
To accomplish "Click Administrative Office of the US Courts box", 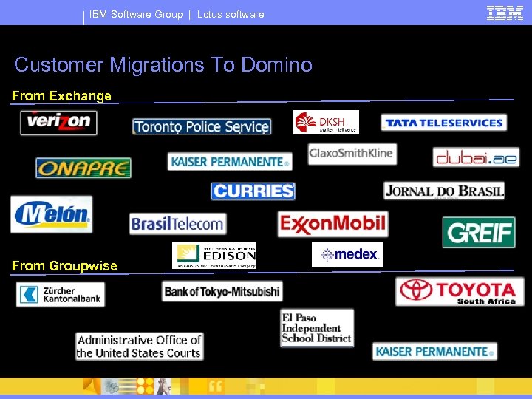I will point(139,347).
